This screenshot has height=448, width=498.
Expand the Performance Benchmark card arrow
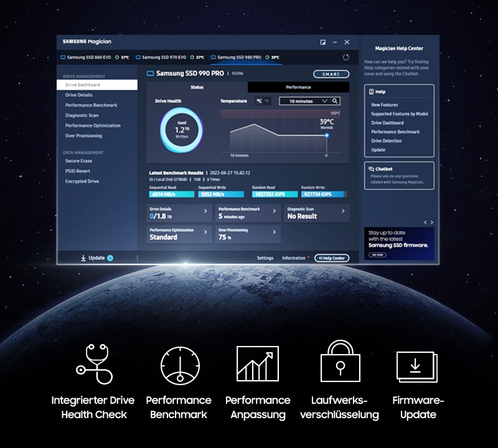click(x=275, y=211)
